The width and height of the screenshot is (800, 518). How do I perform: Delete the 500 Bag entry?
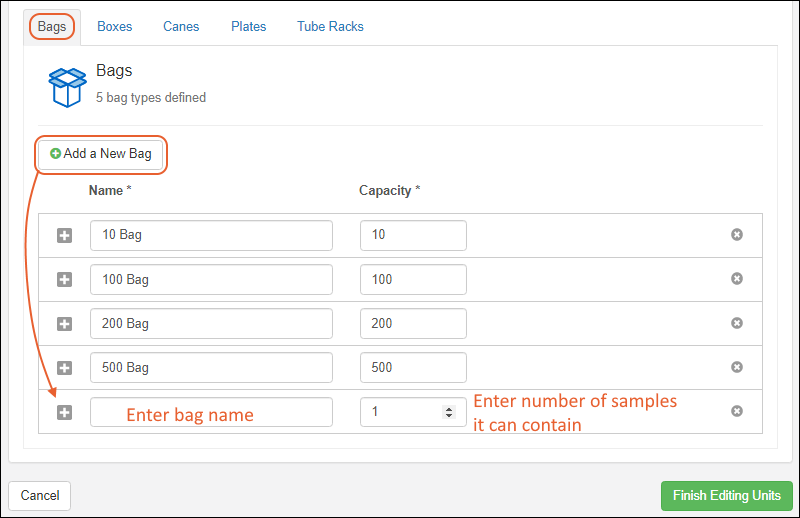tap(737, 367)
